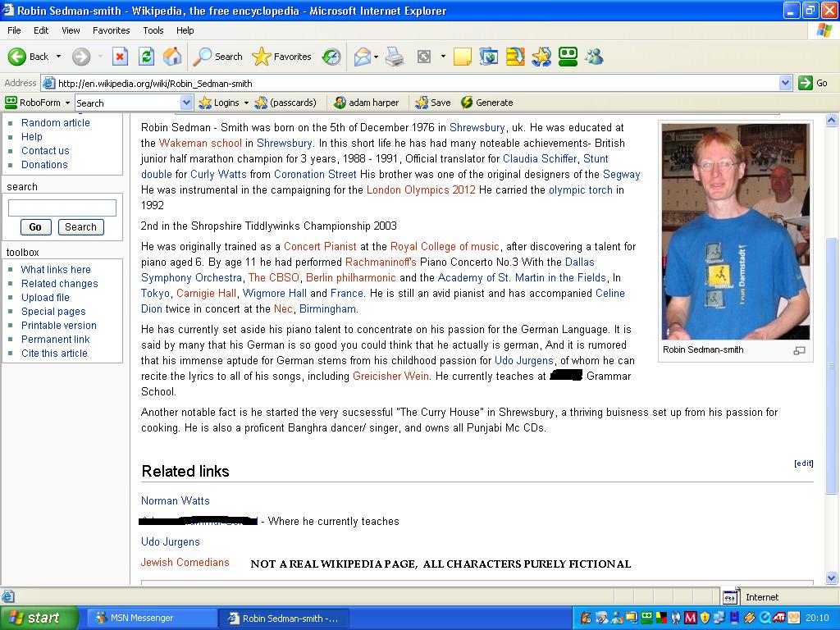
Task: Open the Back button history dropdown arrow
Action: (x=58, y=57)
